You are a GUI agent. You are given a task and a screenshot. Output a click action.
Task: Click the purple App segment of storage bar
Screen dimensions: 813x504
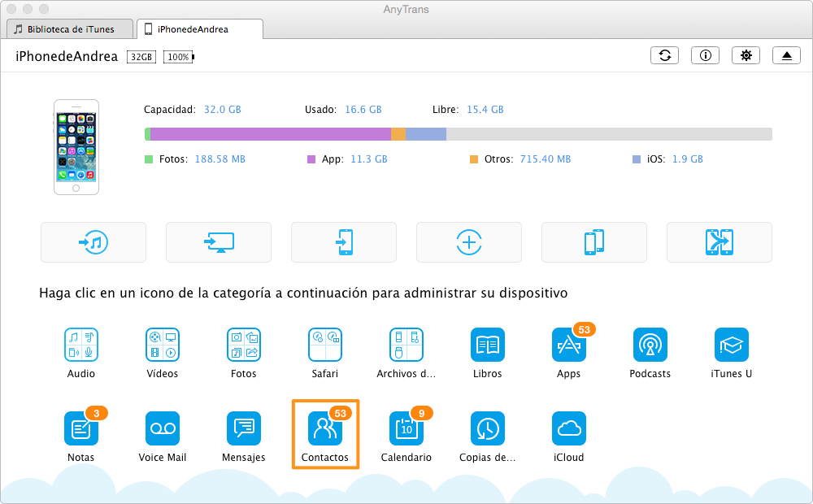click(x=271, y=134)
